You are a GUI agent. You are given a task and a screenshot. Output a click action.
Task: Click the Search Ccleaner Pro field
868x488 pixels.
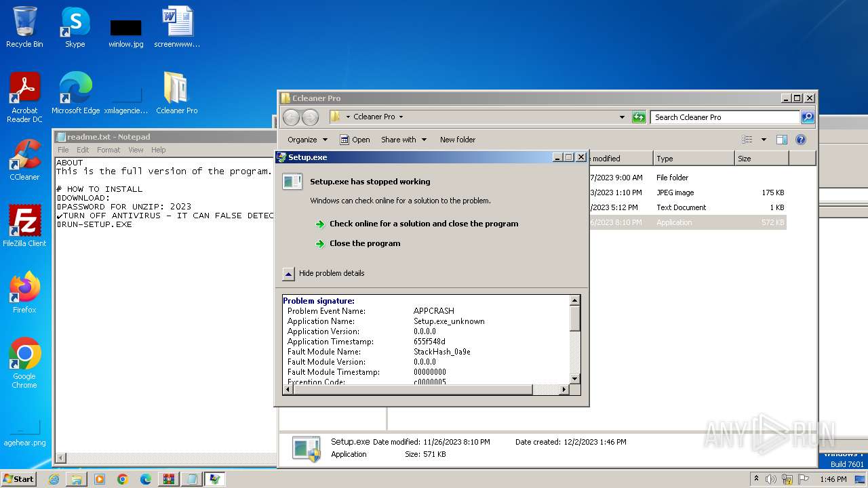point(725,117)
